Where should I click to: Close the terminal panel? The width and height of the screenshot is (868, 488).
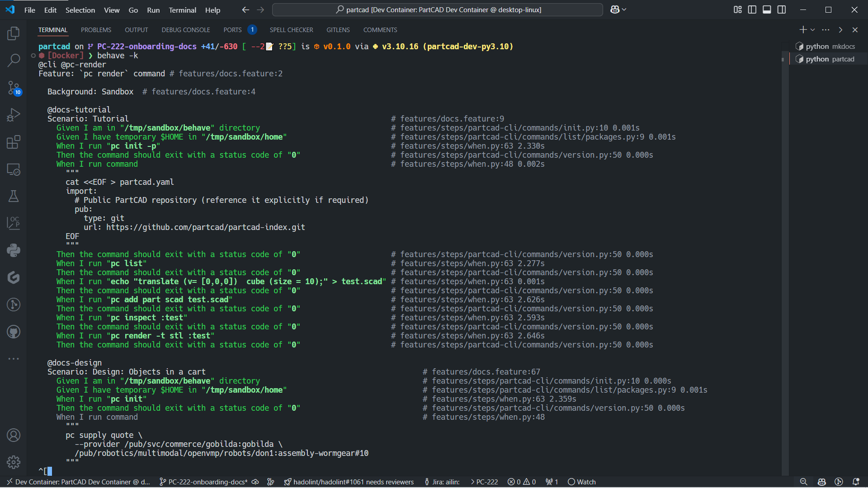[855, 30]
